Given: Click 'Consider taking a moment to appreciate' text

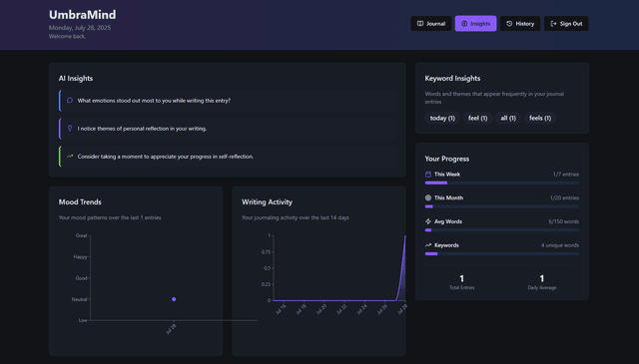Looking at the screenshot, I should [166, 157].
